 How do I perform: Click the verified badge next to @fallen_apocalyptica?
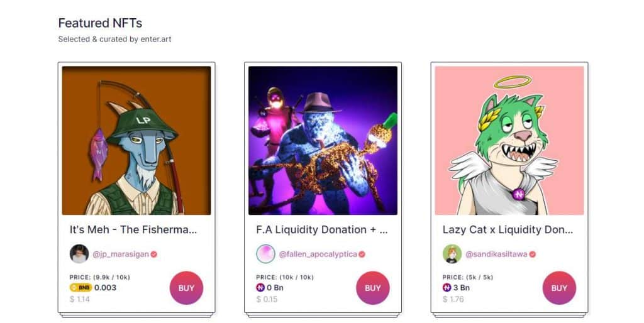click(362, 254)
